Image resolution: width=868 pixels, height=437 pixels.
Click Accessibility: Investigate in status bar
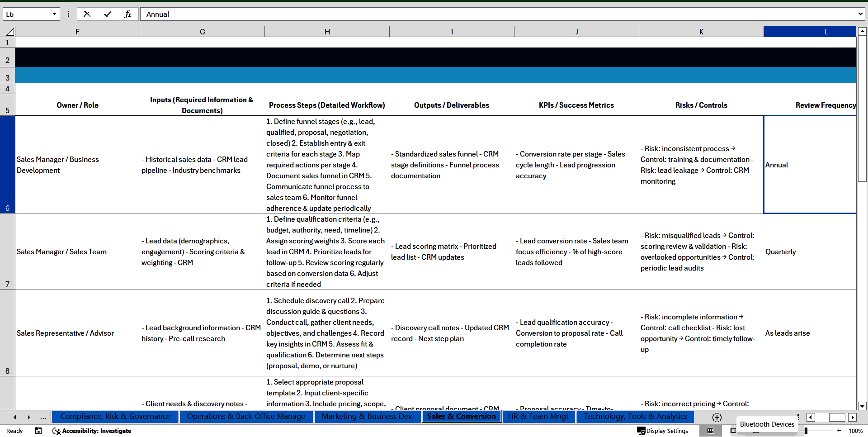click(92, 431)
